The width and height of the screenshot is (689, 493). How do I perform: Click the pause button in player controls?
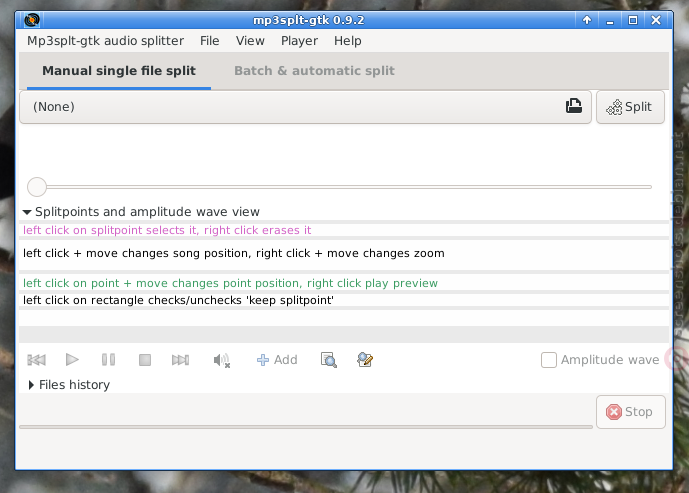(x=109, y=360)
